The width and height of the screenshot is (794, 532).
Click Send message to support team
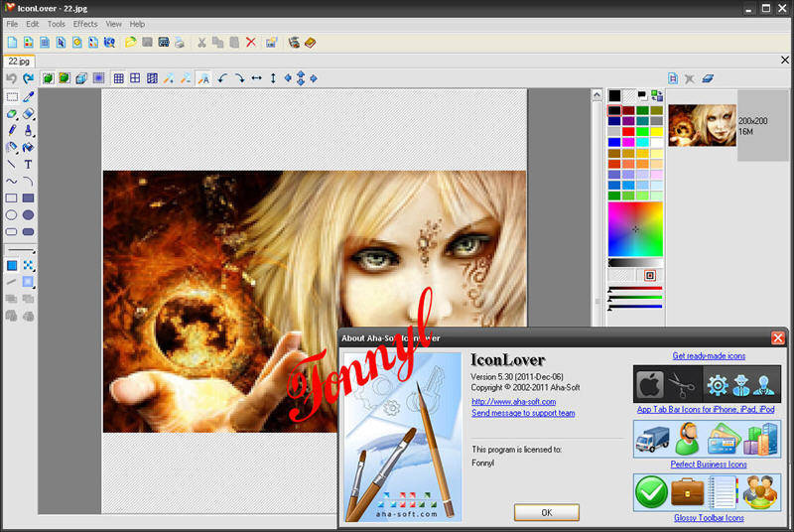(x=523, y=413)
